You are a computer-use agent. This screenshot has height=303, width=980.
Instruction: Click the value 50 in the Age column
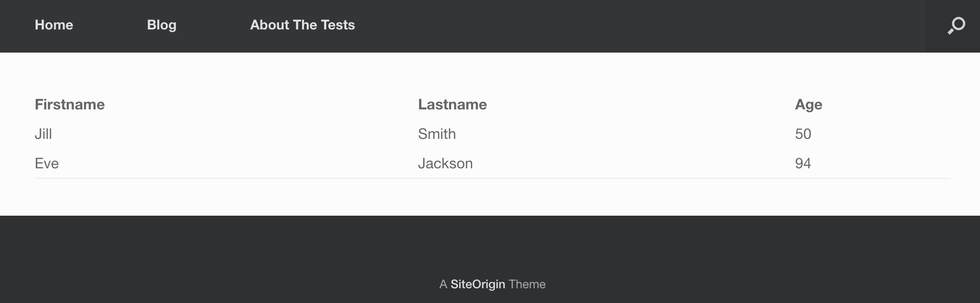click(804, 134)
